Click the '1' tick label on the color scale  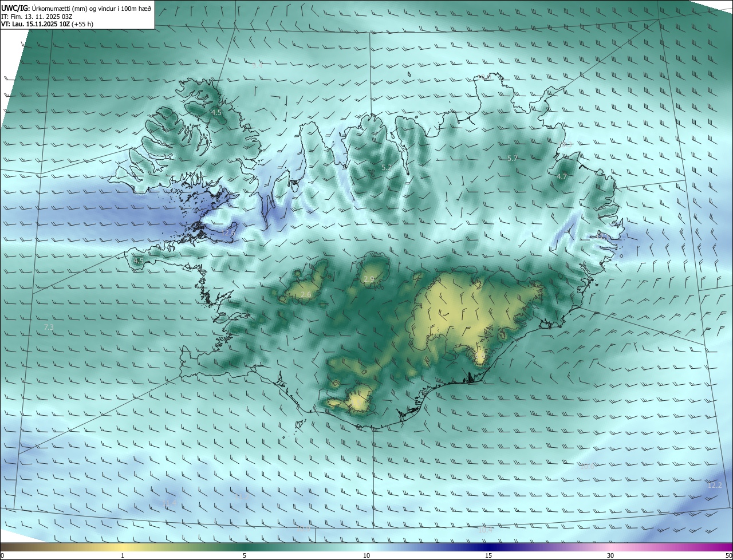(x=123, y=555)
